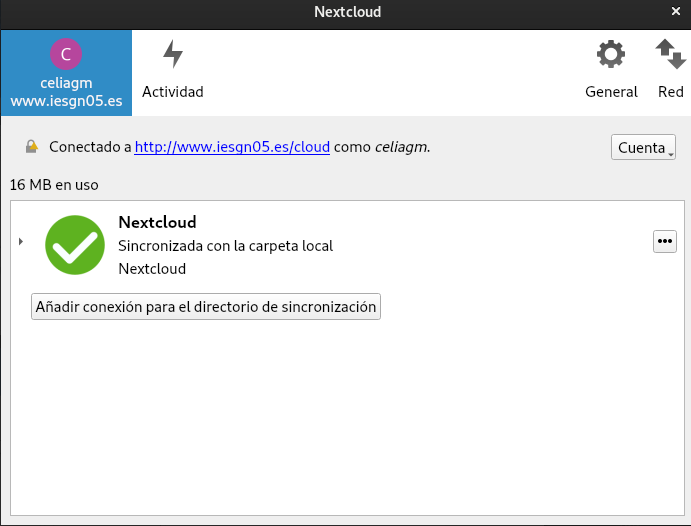The height and width of the screenshot is (526, 691).
Task: Select the bold Nextcloud folder title
Action: 157,222
